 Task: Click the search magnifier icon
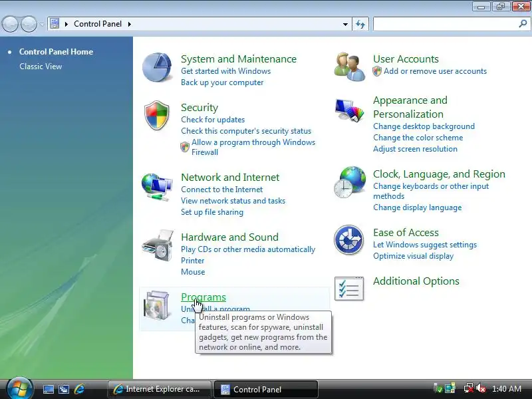[523, 24]
